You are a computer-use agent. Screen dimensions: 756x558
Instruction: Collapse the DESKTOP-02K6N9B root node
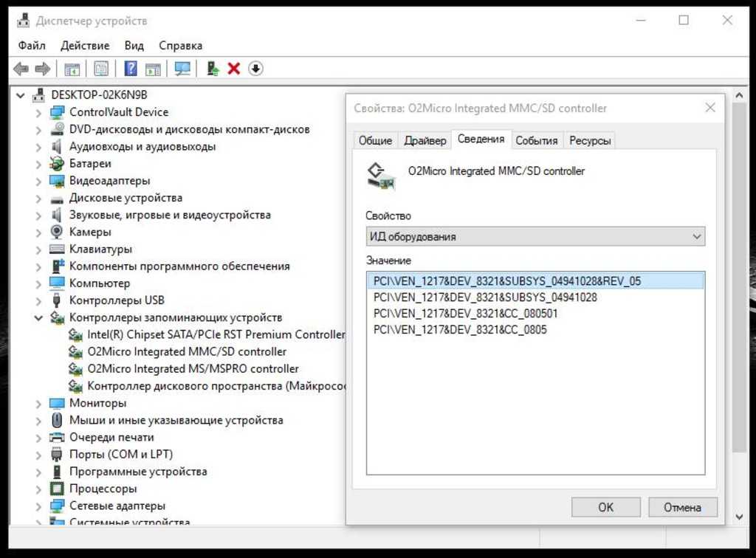coord(21,95)
